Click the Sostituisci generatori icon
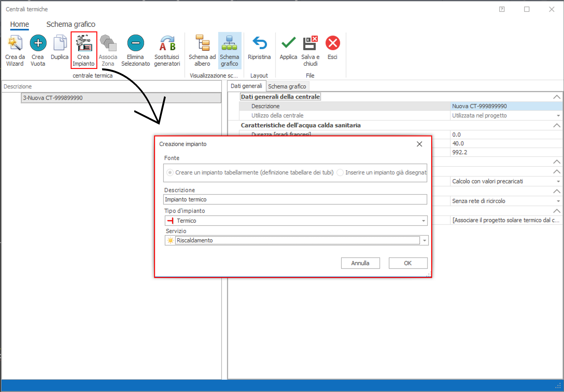564x392 pixels. coord(167,43)
